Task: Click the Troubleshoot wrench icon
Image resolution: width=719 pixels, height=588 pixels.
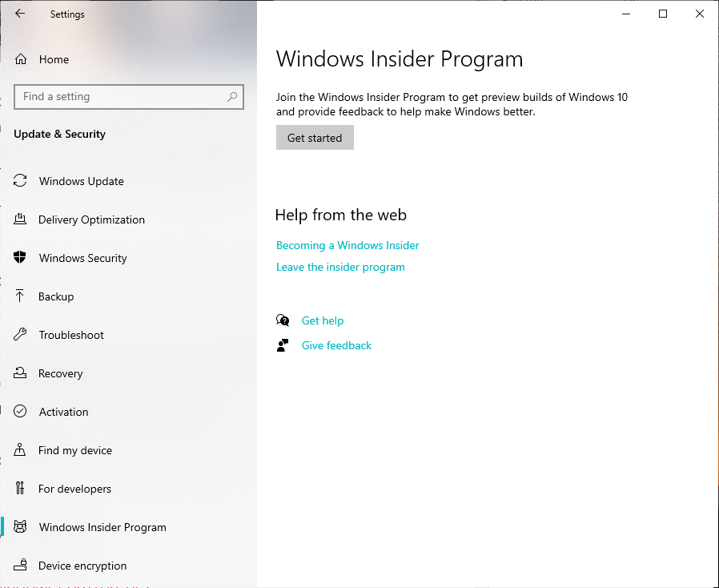Action: [x=21, y=335]
